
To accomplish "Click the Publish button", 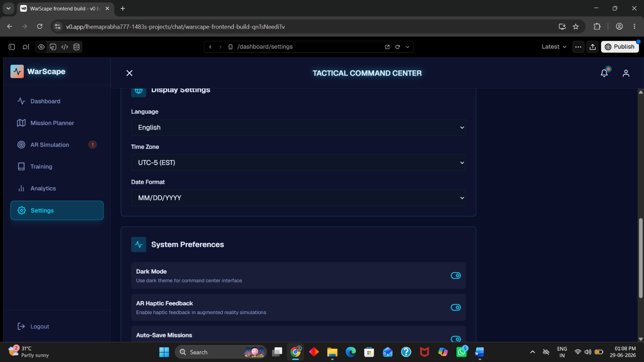I will pyautogui.click(x=619, y=47).
